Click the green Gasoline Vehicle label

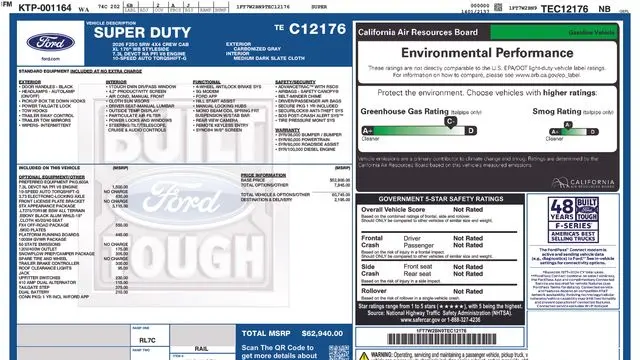[554, 32]
